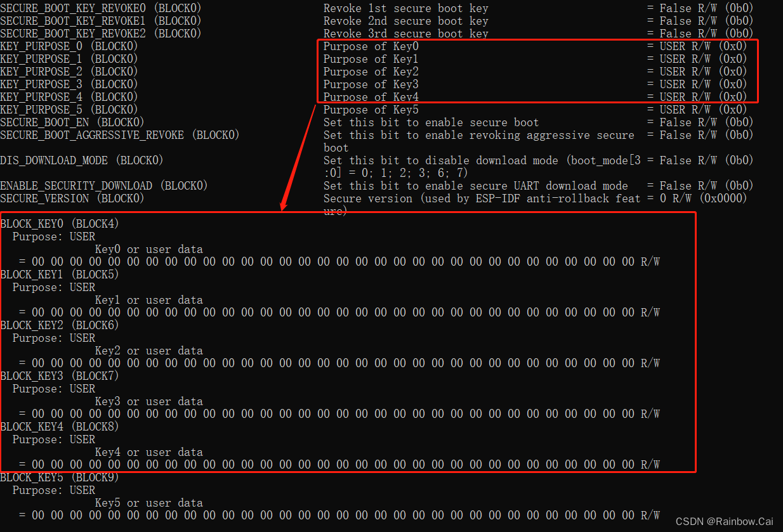Click the hex zeros row of BLOCK_KEY0
The width and height of the screenshot is (783, 532).
click(x=339, y=262)
